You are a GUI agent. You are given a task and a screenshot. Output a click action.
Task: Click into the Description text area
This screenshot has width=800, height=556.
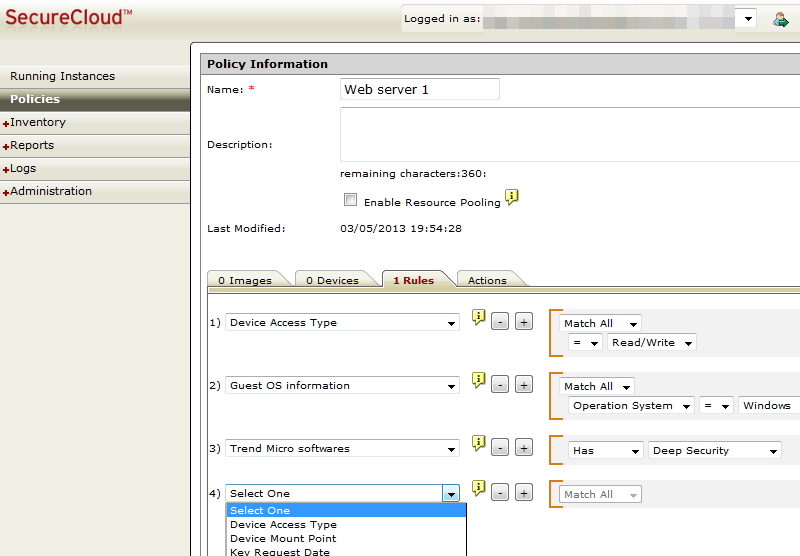point(570,134)
